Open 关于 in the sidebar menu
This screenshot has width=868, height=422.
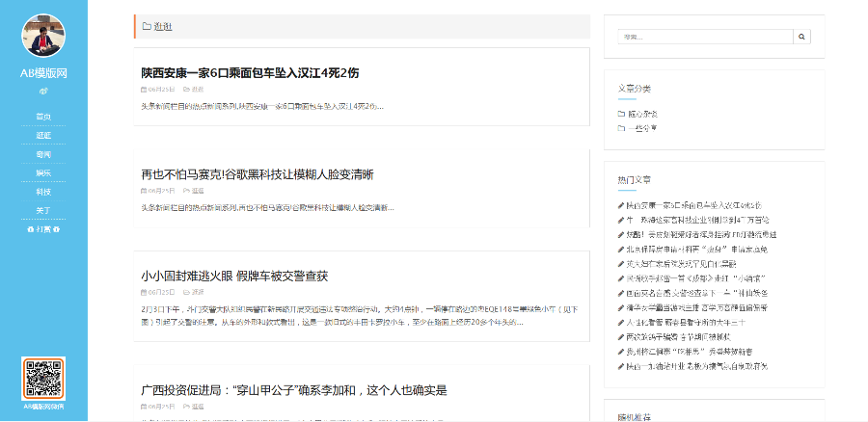[x=43, y=211]
